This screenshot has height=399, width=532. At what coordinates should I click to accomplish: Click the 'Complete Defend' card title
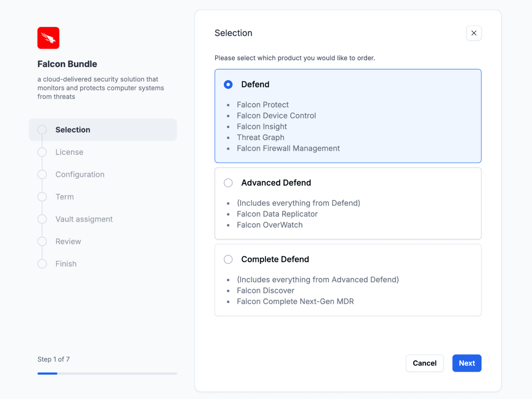pyautogui.click(x=275, y=259)
